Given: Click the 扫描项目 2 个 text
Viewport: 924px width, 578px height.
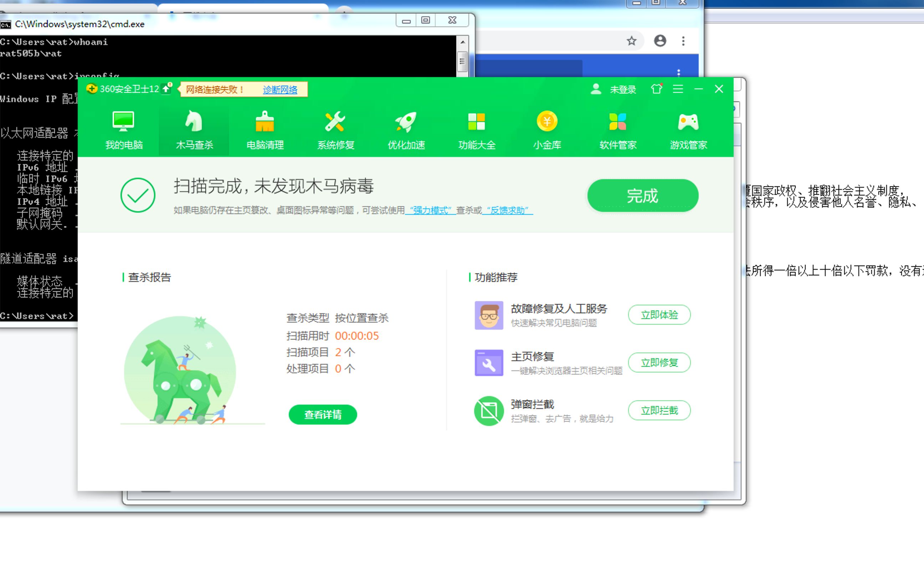Looking at the screenshot, I should coord(321,352).
